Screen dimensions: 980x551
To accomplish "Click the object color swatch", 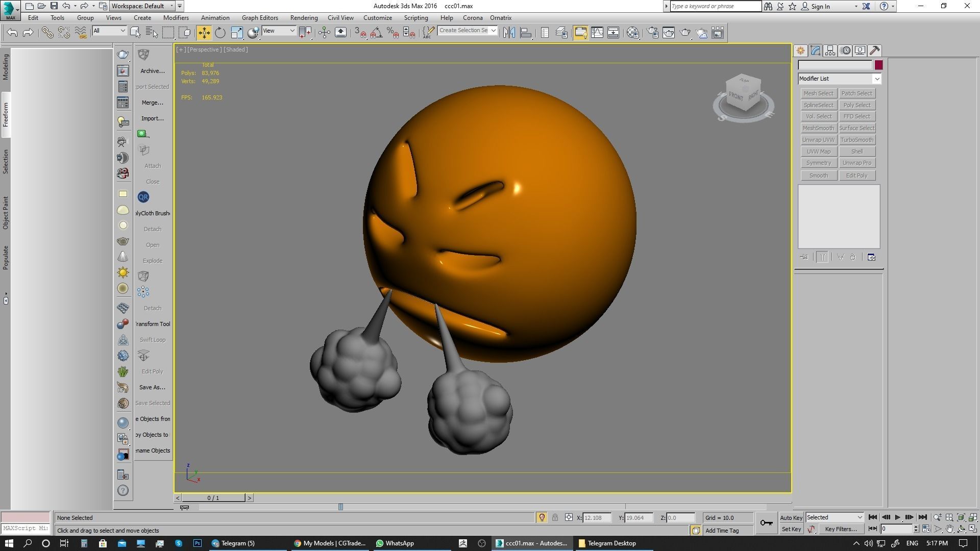I will tap(878, 65).
